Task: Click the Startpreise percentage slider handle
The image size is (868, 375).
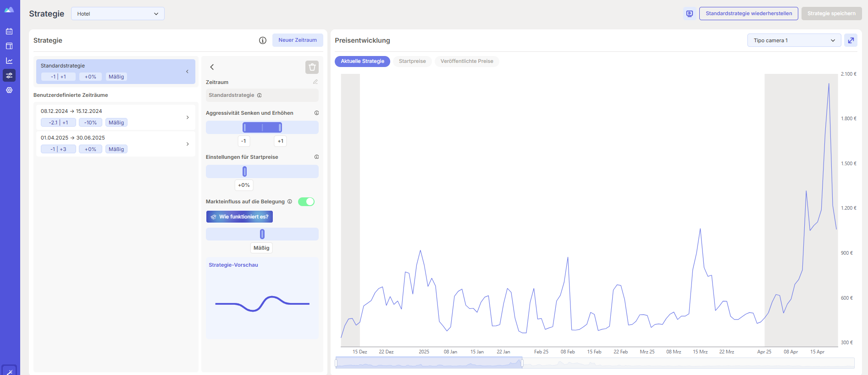Action: point(244,172)
